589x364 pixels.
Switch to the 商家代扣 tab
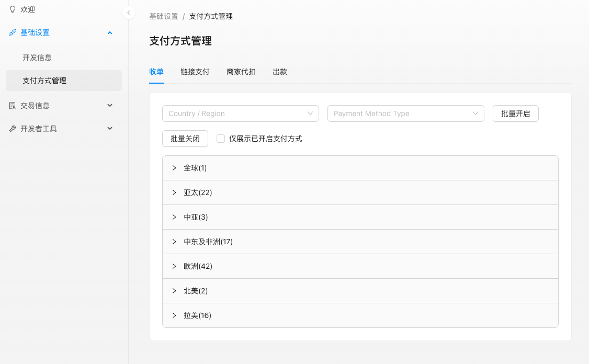click(241, 72)
